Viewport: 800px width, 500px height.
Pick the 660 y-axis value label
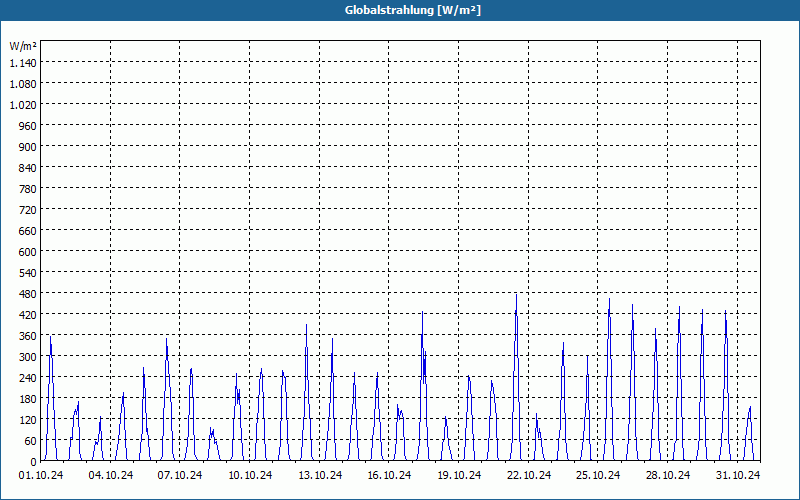point(28,231)
